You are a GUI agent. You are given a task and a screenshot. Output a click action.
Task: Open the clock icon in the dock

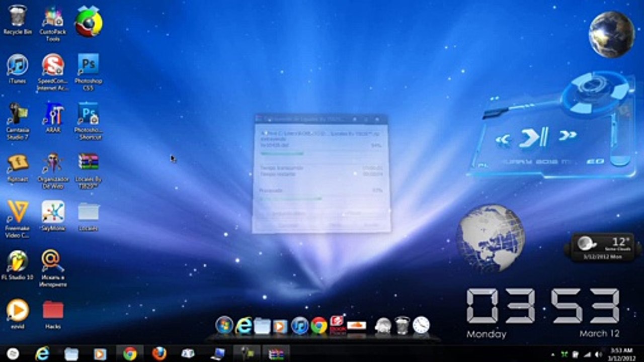[421, 325]
